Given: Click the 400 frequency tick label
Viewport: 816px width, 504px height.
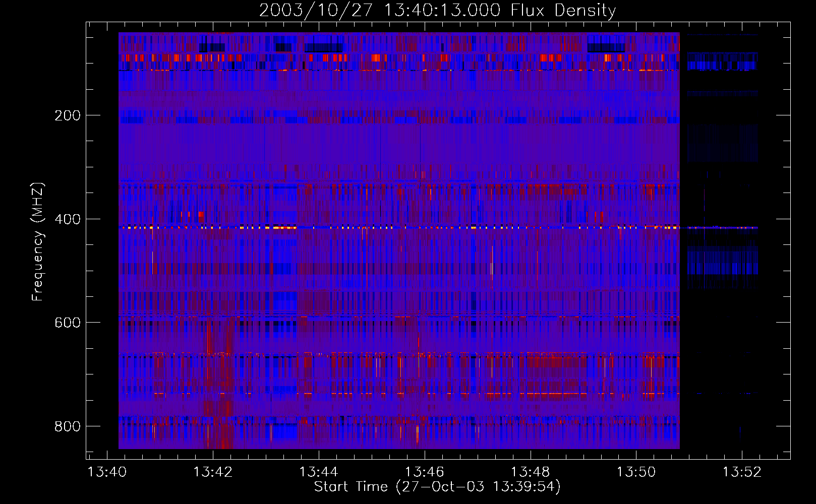Looking at the screenshot, I should pyautogui.click(x=67, y=219).
